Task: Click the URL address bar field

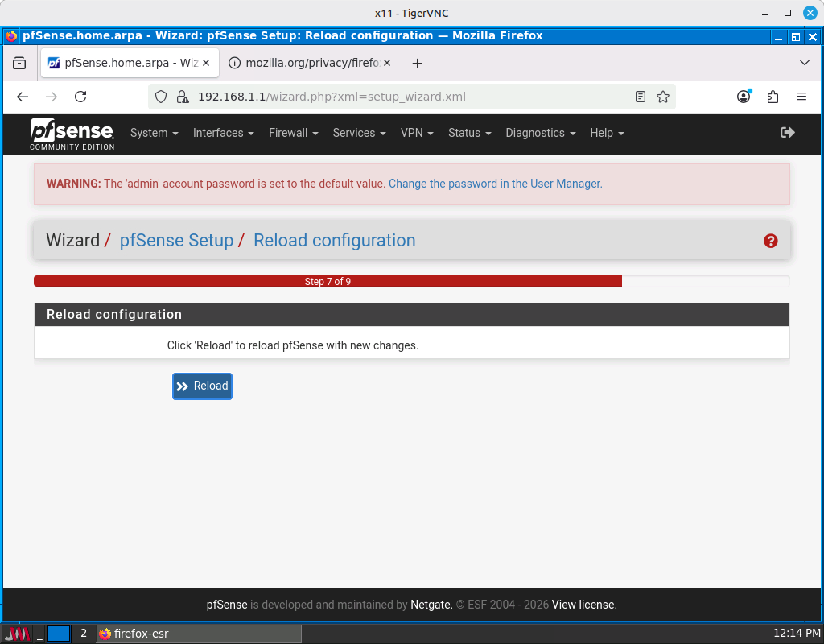Action: pos(402,97)
